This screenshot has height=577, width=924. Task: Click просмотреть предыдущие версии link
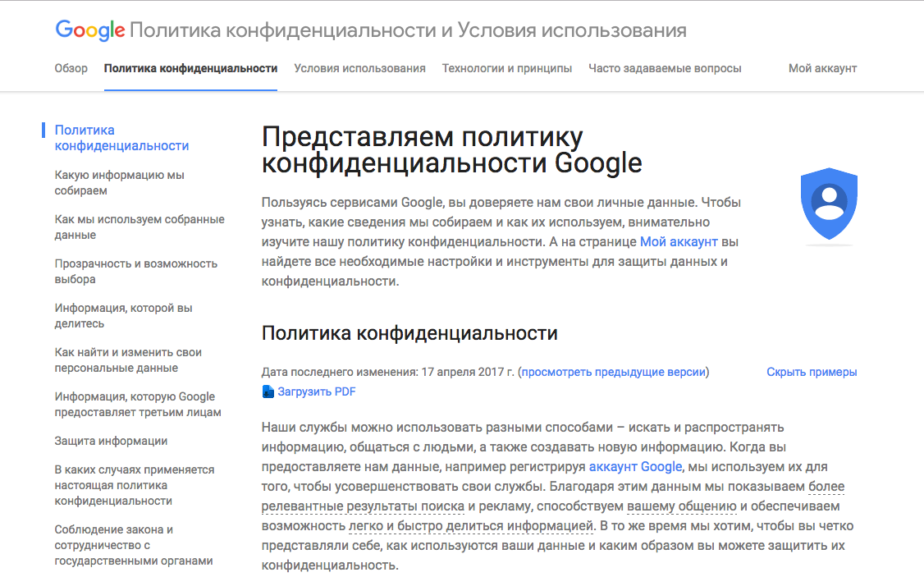pos(614,372)
